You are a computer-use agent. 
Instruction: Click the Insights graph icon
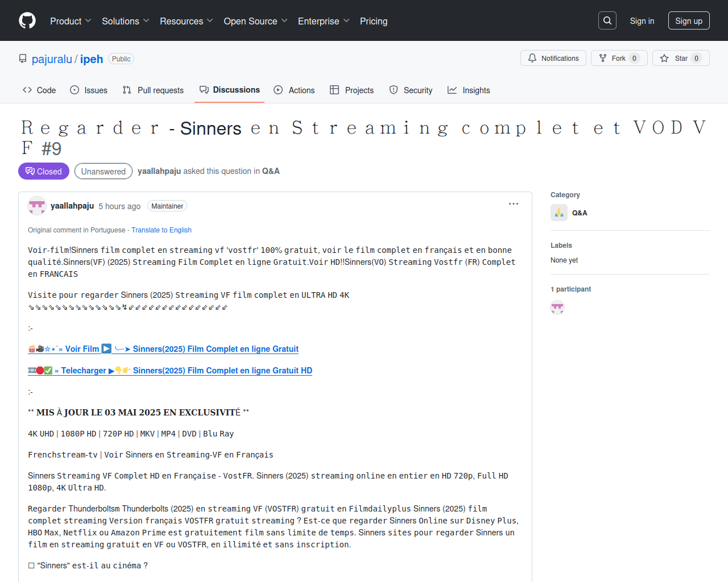(452, 90)
